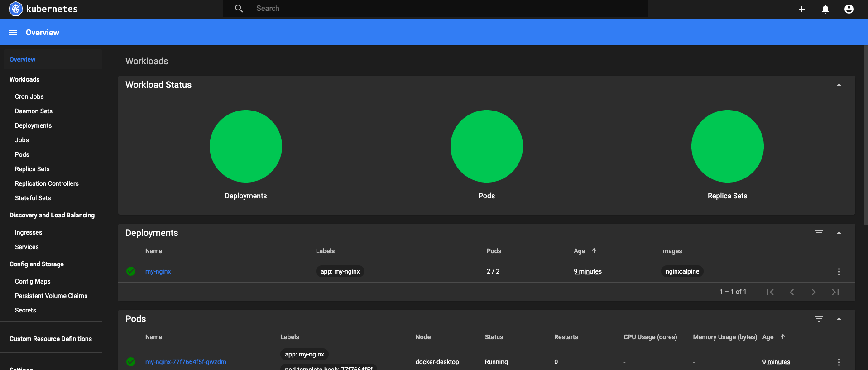Open Discovery and Load Balancing section
This screenshot has width=868, height=370.
point(52,215)
